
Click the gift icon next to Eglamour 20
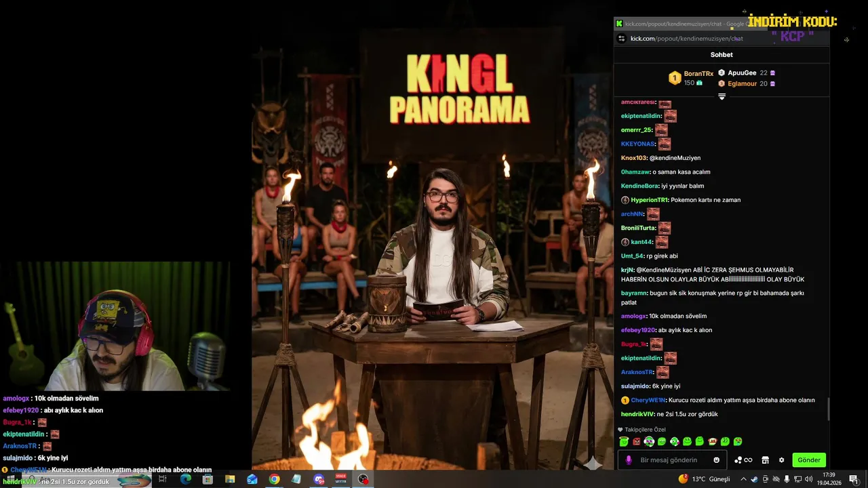point(772,83)
